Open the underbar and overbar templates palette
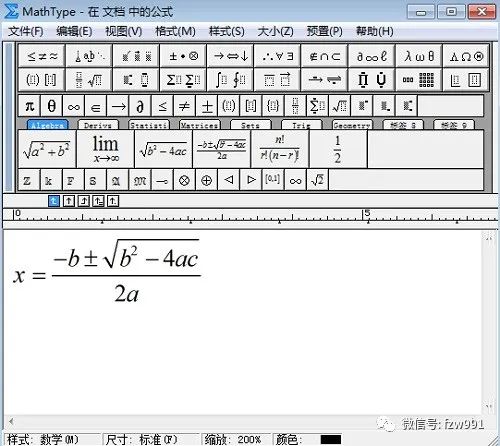The height and width of the screenshot is (446, 500). tap(277, 80)
